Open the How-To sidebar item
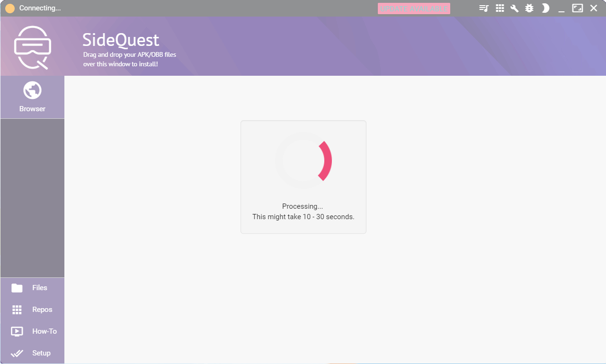 32,331
